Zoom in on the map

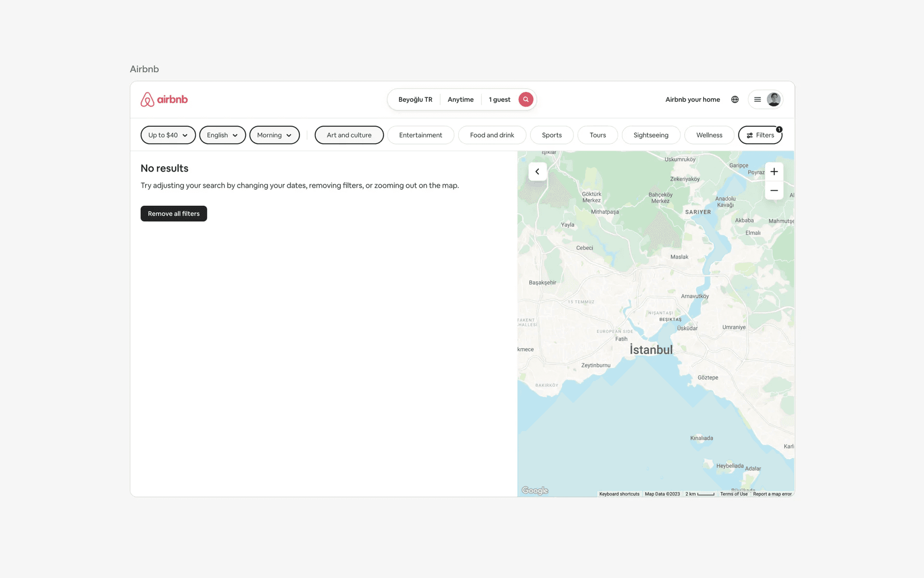pos(774,172)
